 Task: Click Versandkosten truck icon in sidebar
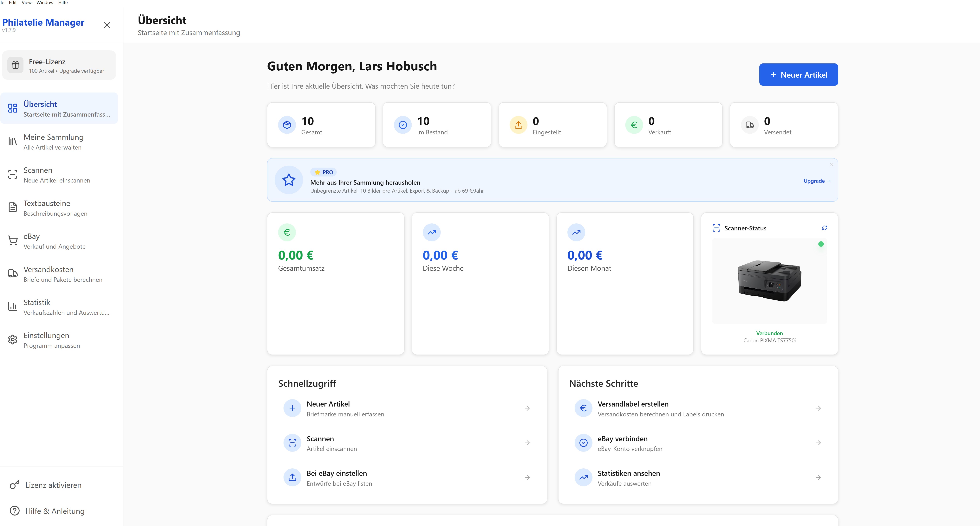tap(13, 274)
